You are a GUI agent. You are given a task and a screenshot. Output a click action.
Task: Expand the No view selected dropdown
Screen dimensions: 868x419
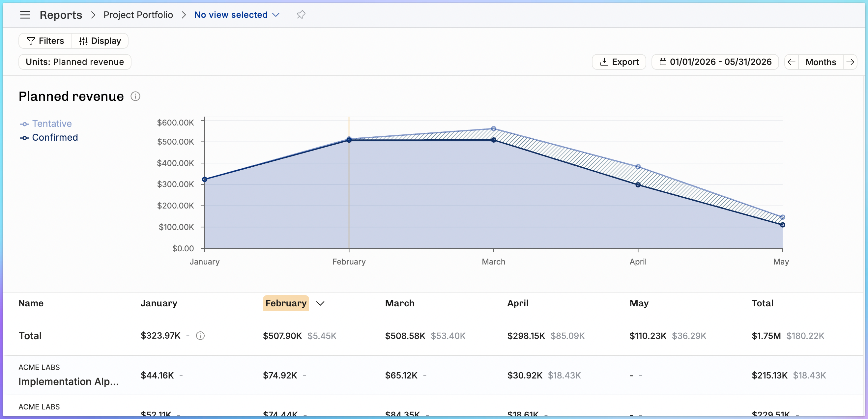[x=237, y=15]
